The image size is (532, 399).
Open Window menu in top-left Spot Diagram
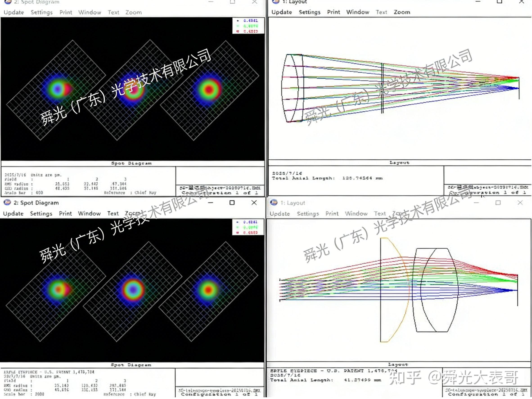[x=90, y=12]
